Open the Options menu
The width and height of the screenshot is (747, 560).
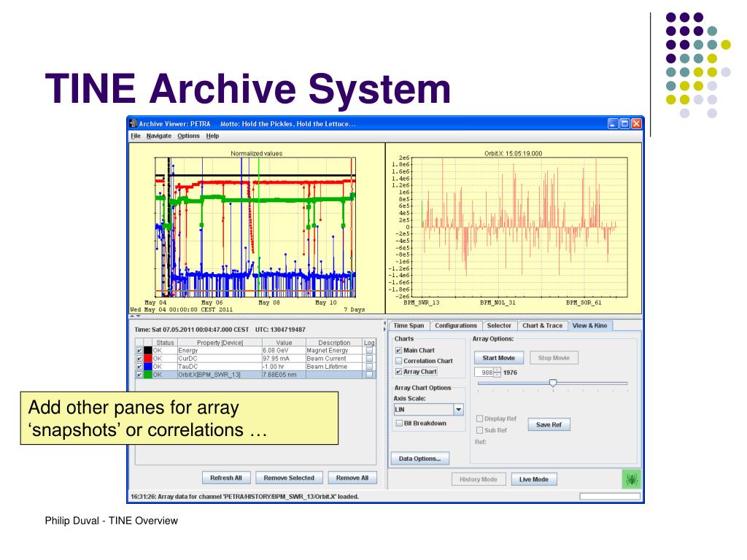(189, 136)
